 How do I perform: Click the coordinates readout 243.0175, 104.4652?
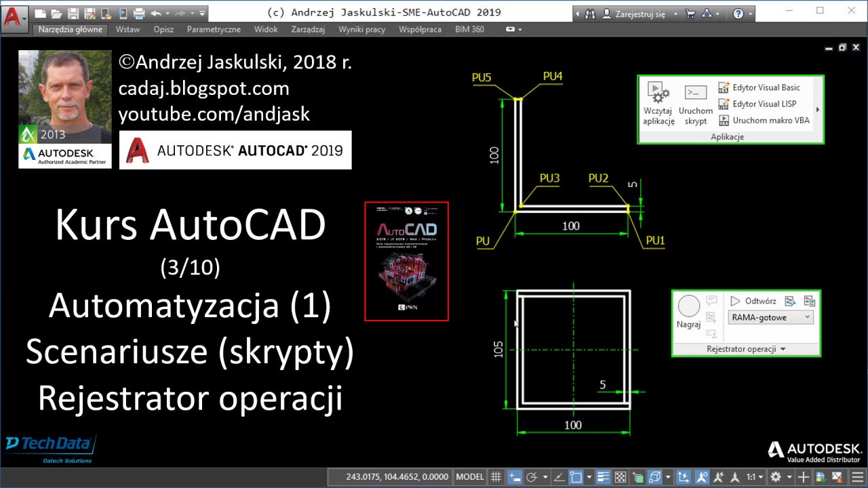click(397, 477)
